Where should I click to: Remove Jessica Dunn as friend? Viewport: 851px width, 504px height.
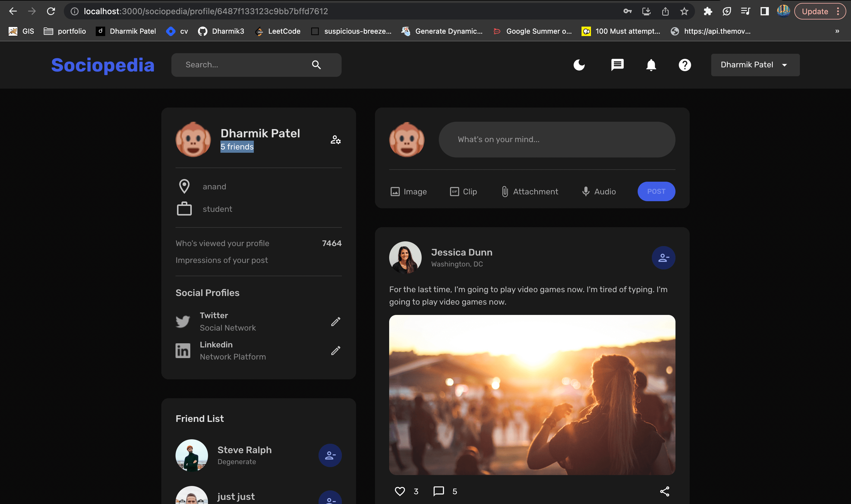pyautogui.click(x=663, y=258)
